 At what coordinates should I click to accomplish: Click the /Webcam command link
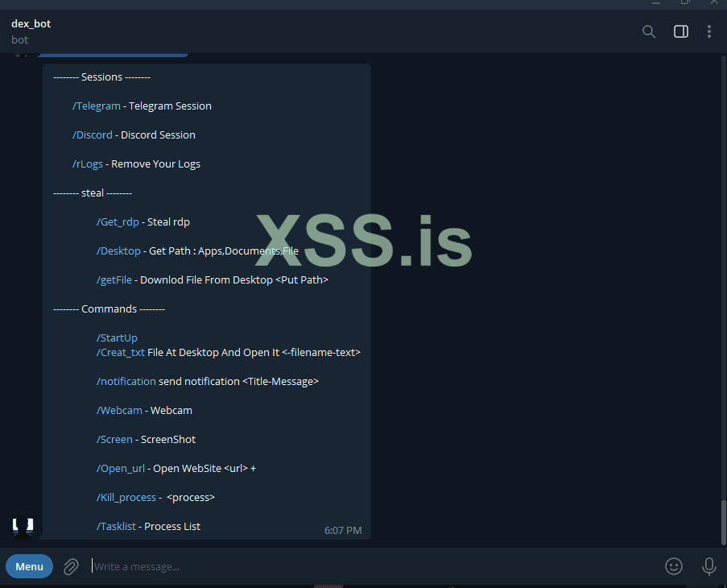119,411
